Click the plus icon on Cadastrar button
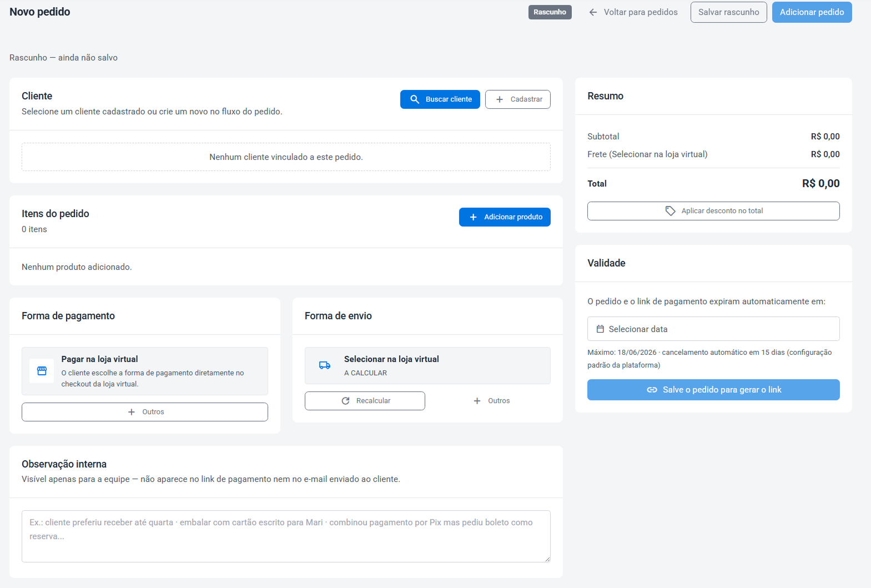 (x=500, y=99)
